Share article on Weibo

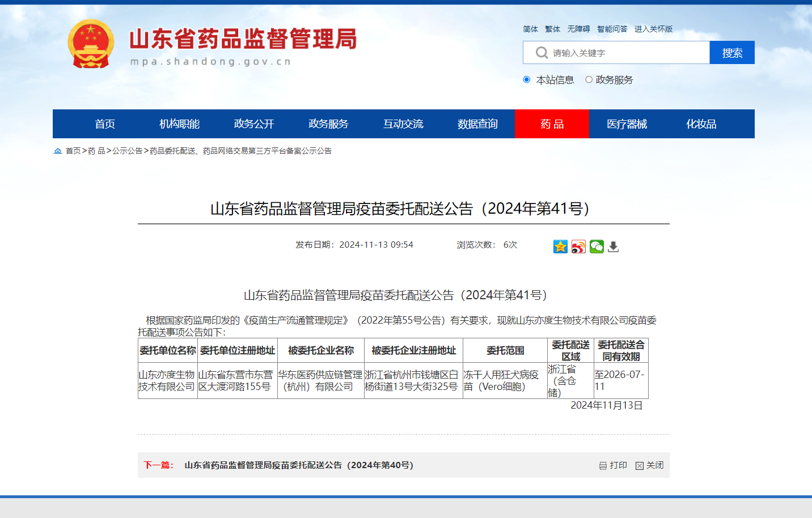coord(578,247)
